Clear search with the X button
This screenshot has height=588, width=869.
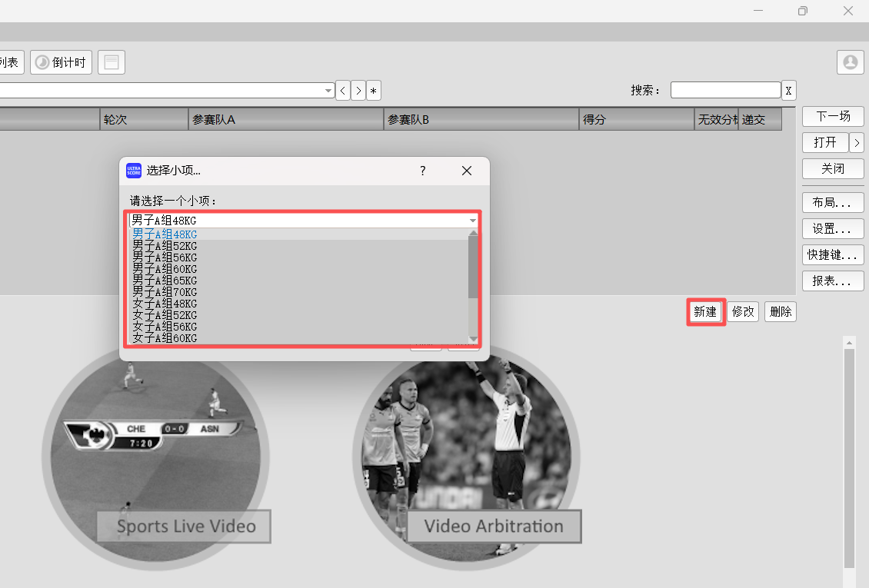(788, 91)
